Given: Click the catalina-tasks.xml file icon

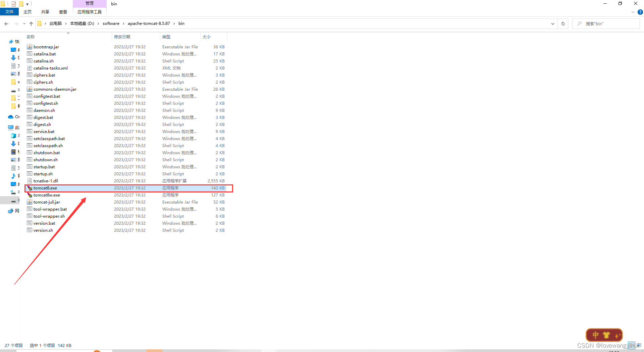Looking at the screenshot, I should click(x=30, y=68).
